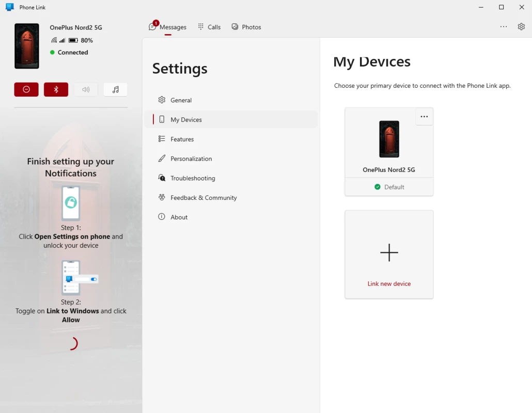
Task: Toggle phone sound volume button
Action: point(86,89)
